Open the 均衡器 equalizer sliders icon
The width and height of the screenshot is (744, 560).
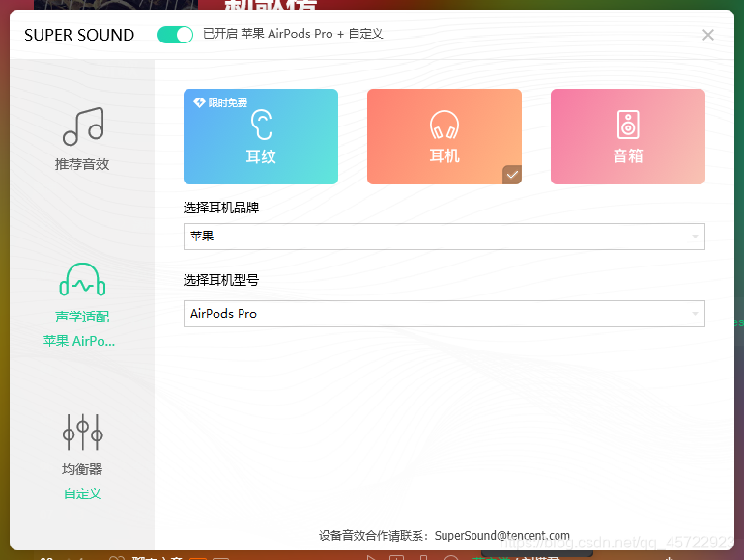tap(82, 432)
